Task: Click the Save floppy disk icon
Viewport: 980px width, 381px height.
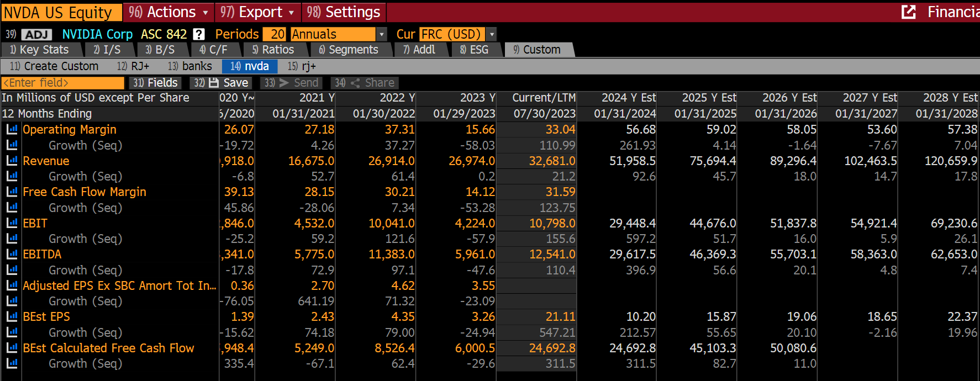Action: [x=214, y=83]
